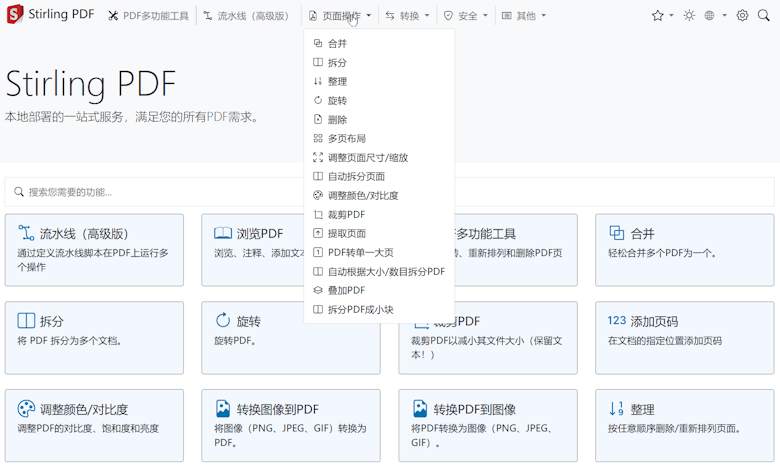Click the 拆分 icon in dropdown menu
Viewport: 780px width, 469px height.
point(318,62)
